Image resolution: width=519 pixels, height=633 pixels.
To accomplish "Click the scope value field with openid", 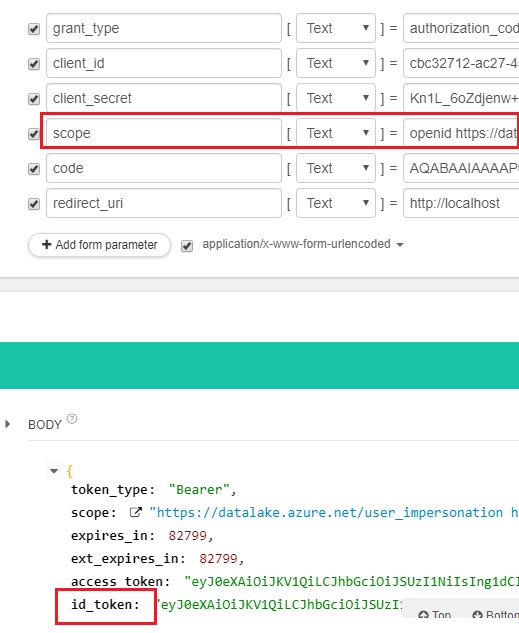I will (461, 133).
